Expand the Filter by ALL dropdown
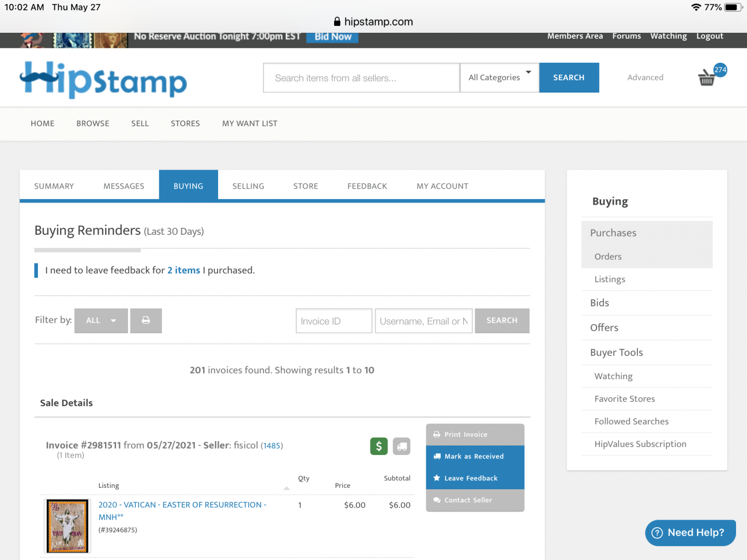Viewport: 747px width, 560px height. [x=101, y=321]
